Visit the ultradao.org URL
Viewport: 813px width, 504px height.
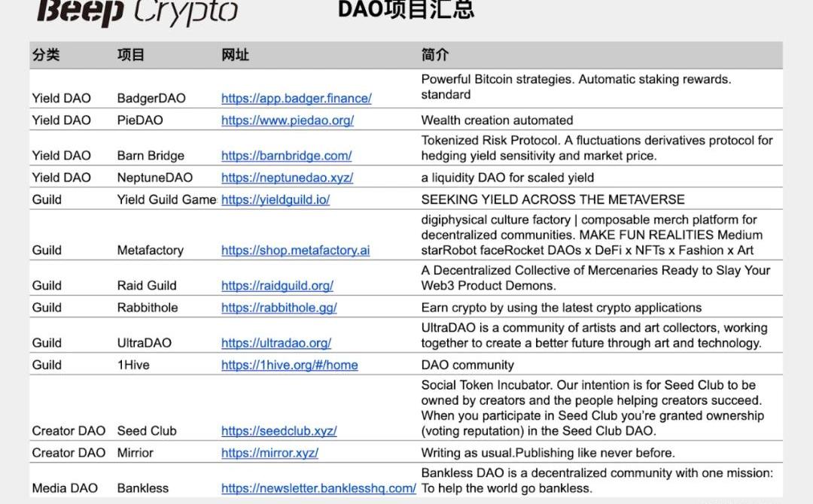coord(276,343)
